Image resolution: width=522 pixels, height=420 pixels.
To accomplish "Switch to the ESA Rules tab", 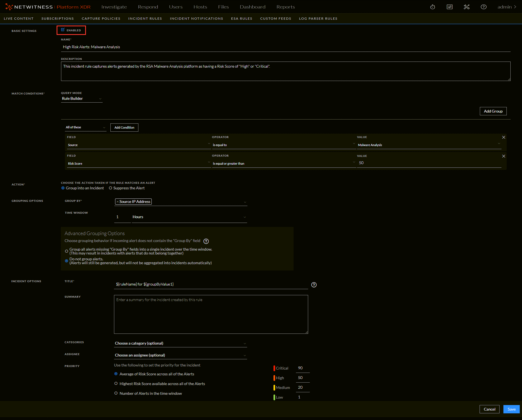I will [241, 18].
